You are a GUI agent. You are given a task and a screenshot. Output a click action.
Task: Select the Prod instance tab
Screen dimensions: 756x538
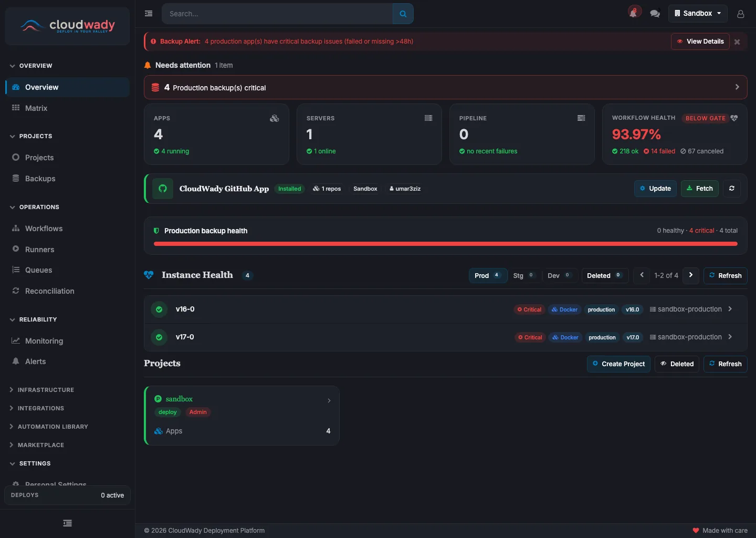click(488, 275)
